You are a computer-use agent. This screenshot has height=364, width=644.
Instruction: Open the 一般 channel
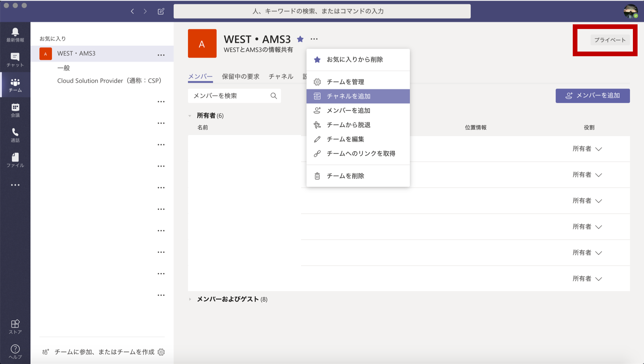click(64, 68)
